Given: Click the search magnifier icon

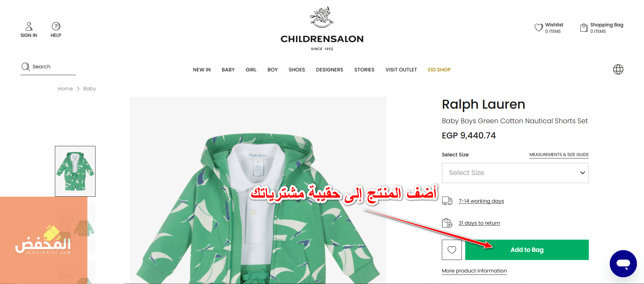Looking at the screenshot, I should click(26, 67).
